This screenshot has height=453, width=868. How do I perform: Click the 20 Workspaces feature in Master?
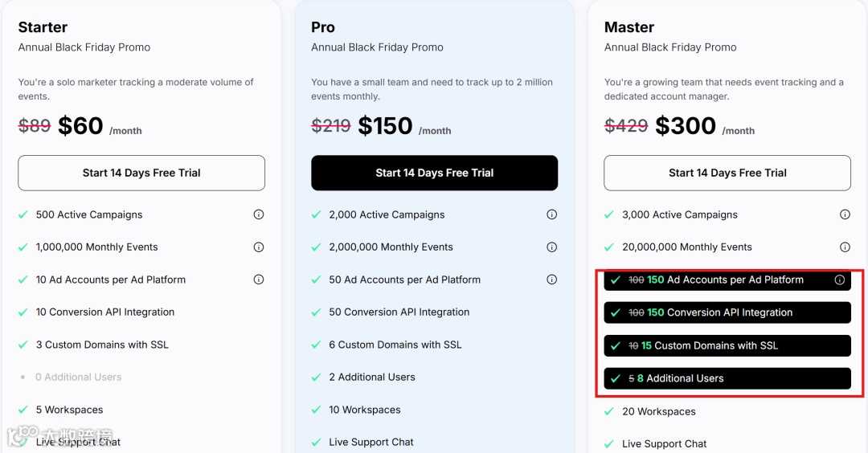pos(658,411)
